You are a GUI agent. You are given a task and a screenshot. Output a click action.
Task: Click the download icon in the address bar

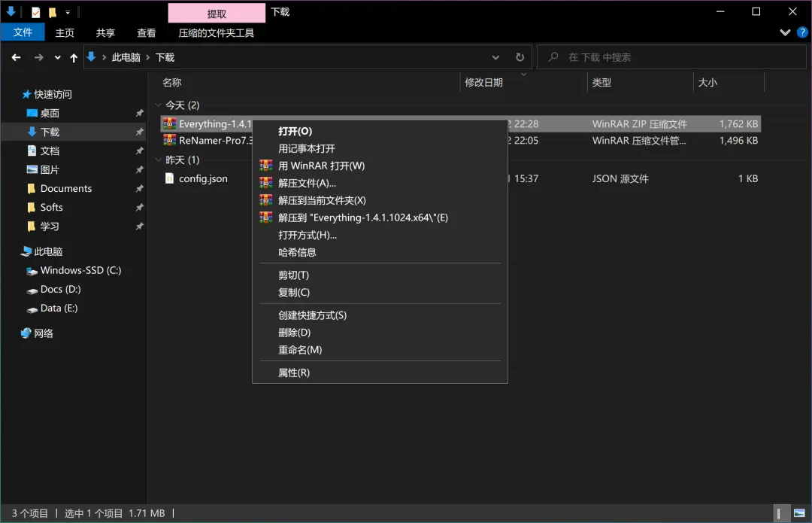[x=91, y=57]
